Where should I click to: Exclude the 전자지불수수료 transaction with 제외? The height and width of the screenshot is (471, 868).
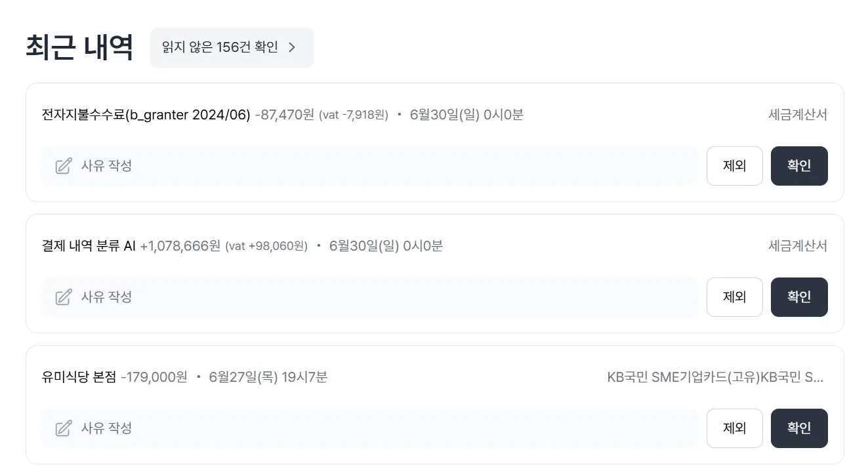[x=735, y=166]
